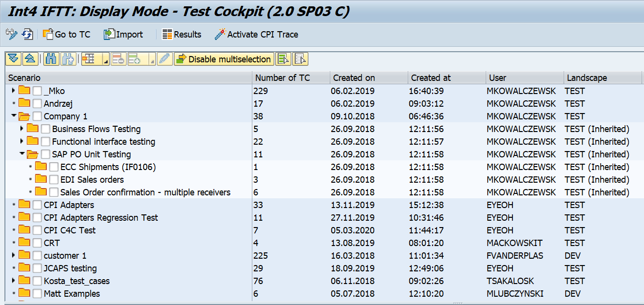
Task: Click the Find Next binoculars icon
Action: (68, 59)
